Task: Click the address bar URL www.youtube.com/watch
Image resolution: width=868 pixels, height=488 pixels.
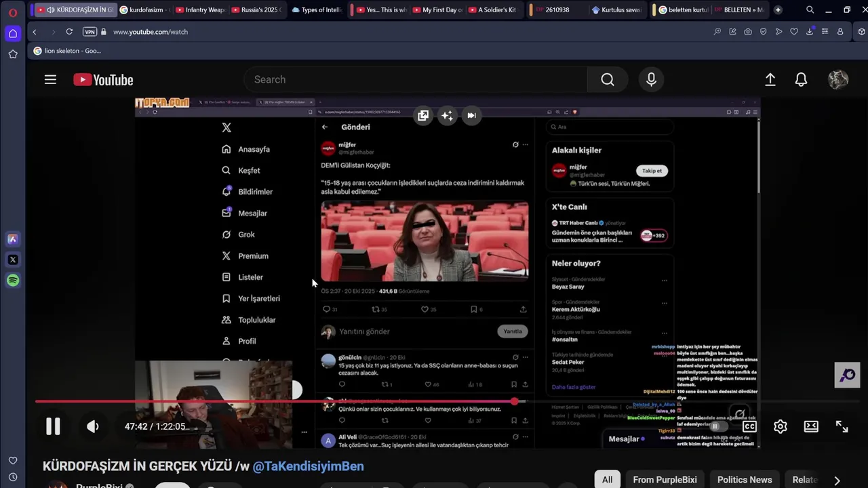Action: point(151,32)
